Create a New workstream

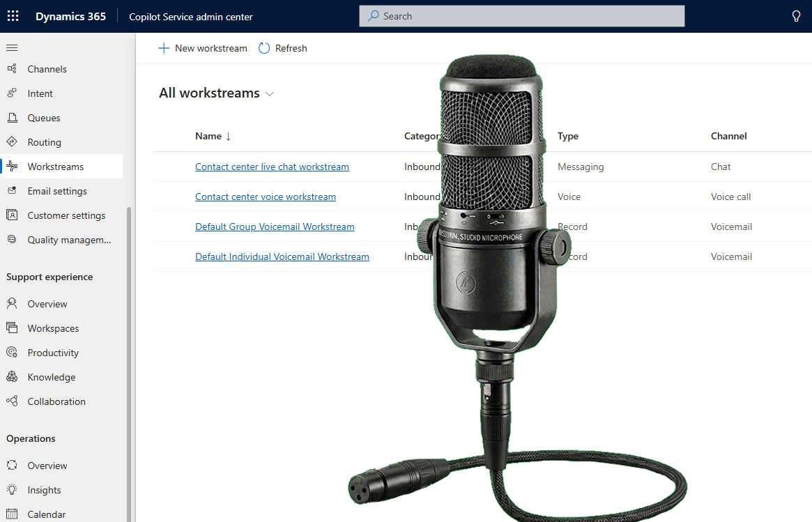tap(203, 48)
